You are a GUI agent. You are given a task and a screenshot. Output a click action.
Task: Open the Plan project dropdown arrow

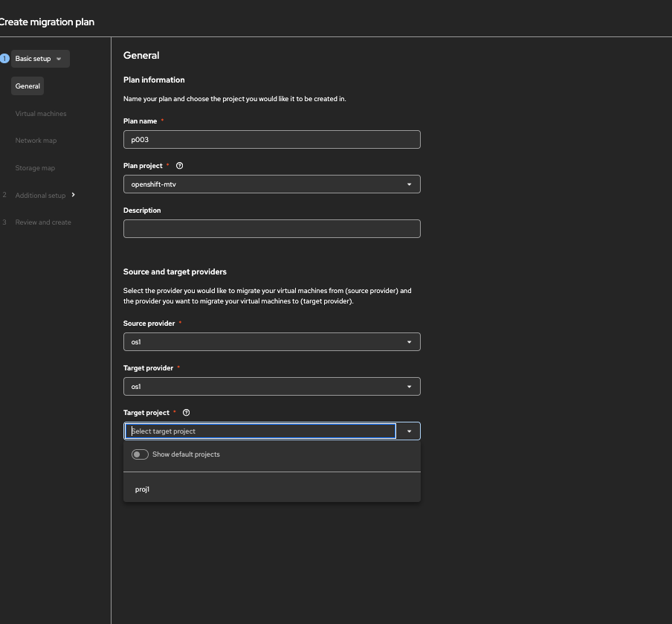[409, 184]
